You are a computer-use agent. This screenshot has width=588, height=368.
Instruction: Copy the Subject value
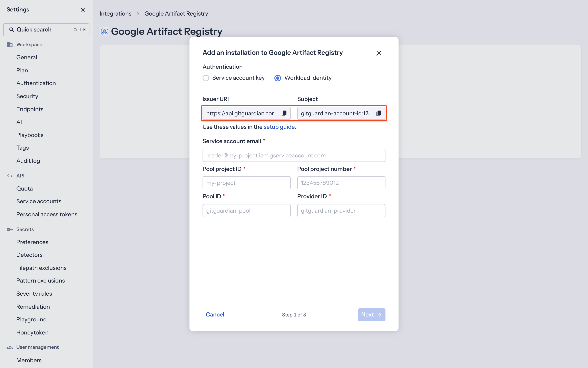pos(379,113)
